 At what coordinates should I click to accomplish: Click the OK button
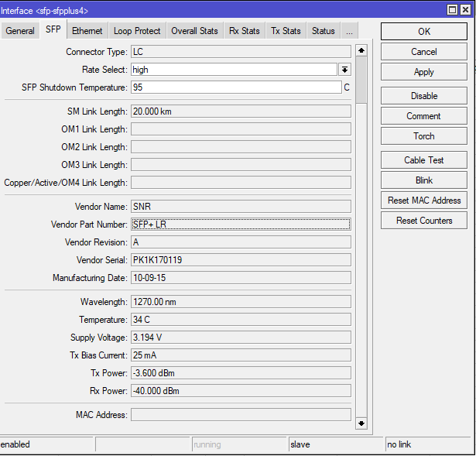tap(423, 32)
